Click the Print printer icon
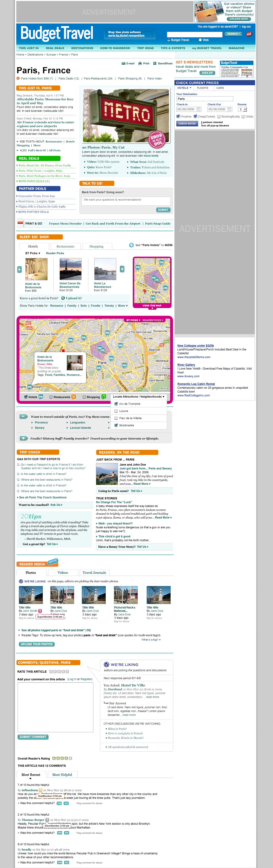The width and height of the screenshot is (273, 868). [x=140, y=63]
